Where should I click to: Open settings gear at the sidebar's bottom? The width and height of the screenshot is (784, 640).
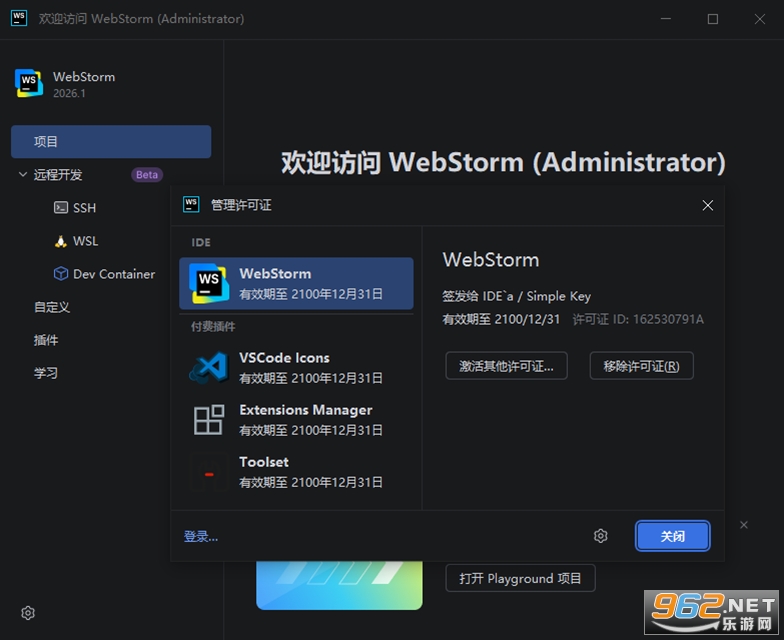(x=28, y=612)
